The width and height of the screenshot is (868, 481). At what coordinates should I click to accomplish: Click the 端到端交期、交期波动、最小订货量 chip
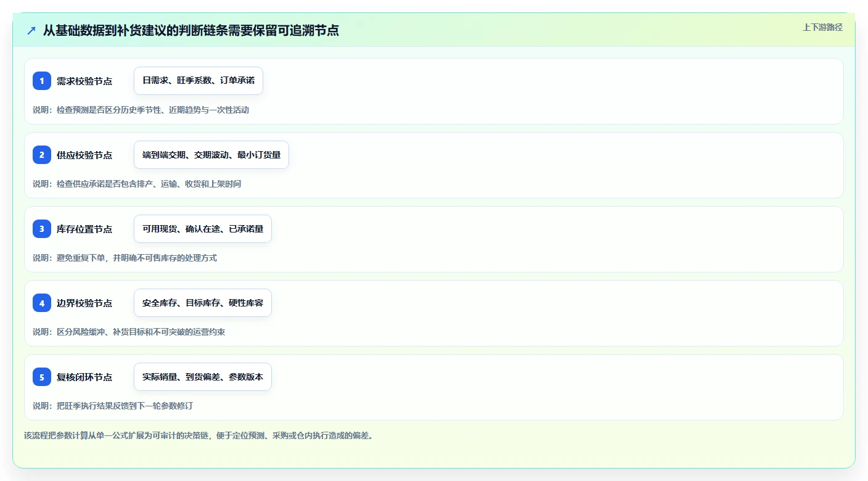[211, 155]
